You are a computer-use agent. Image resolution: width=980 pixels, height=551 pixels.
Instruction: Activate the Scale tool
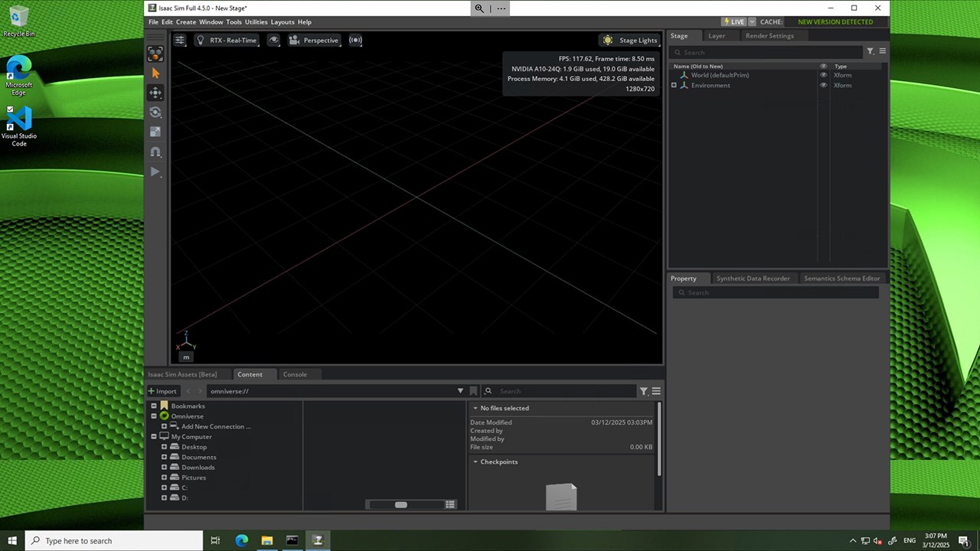point(155,132)
